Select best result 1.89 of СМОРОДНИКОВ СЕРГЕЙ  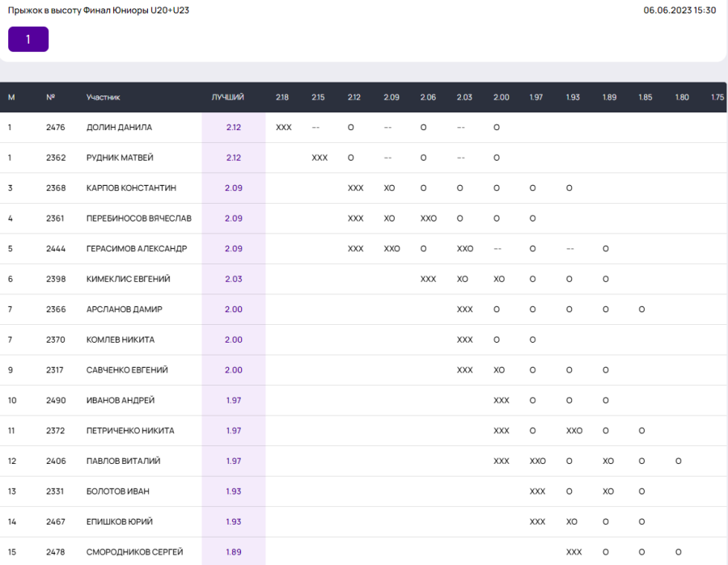tap(233, 552)
